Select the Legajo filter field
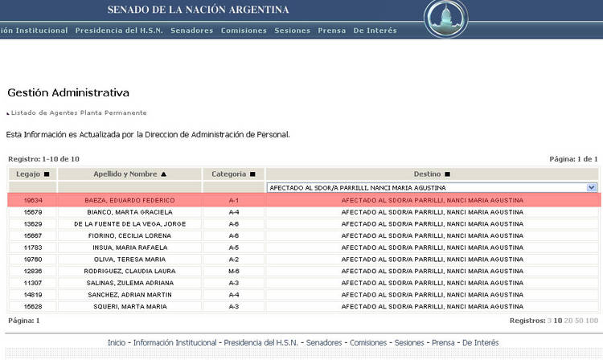This screenshot has height=364, width=603. click(x=33, y=187)
